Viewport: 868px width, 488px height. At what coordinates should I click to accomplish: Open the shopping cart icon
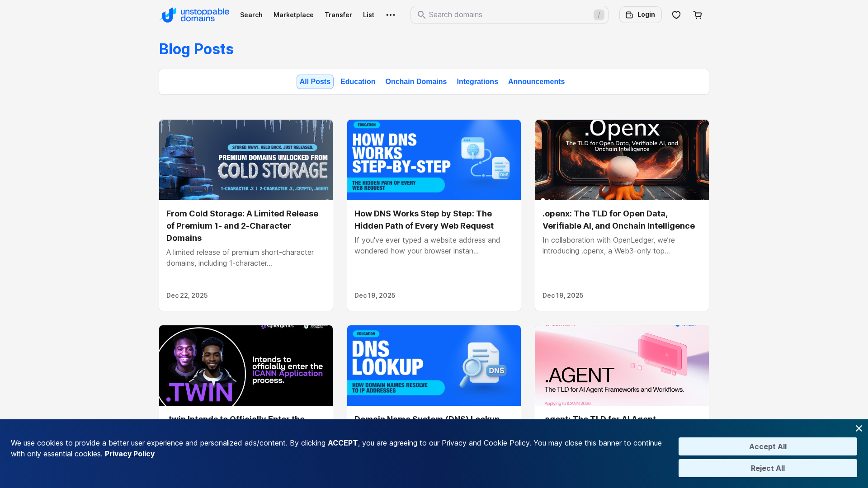698,15
